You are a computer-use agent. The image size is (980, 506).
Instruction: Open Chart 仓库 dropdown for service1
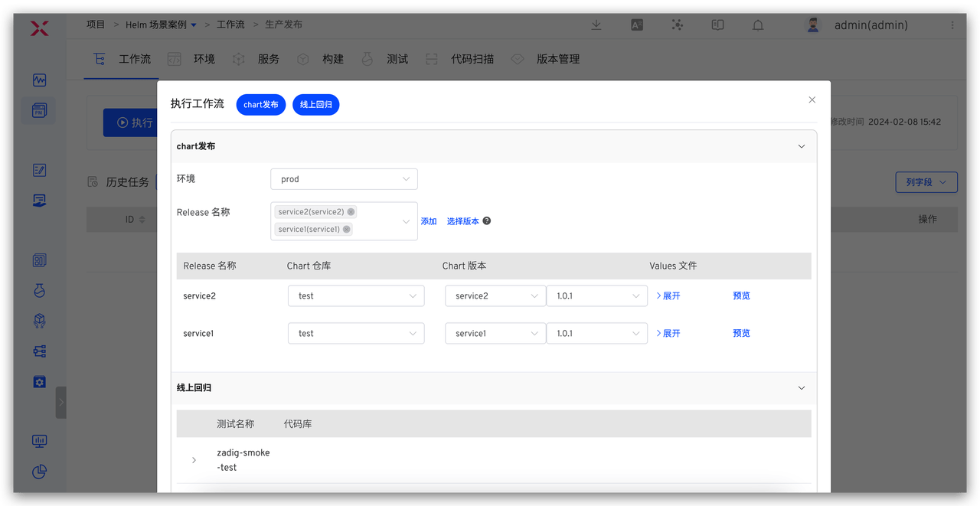[x=356, y=334]
